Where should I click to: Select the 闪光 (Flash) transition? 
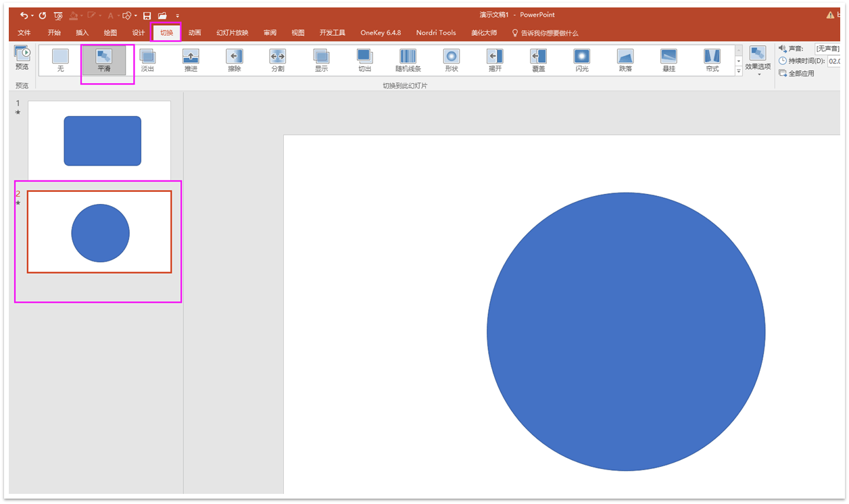coord(581,60)
